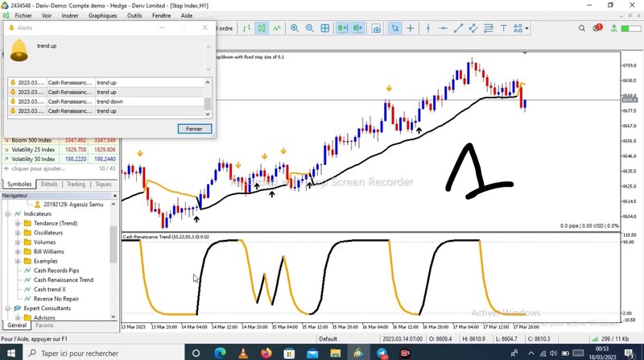Select the Fibonacci retracement tool
This screenshot has height=360, width=644.
point(489,28)
